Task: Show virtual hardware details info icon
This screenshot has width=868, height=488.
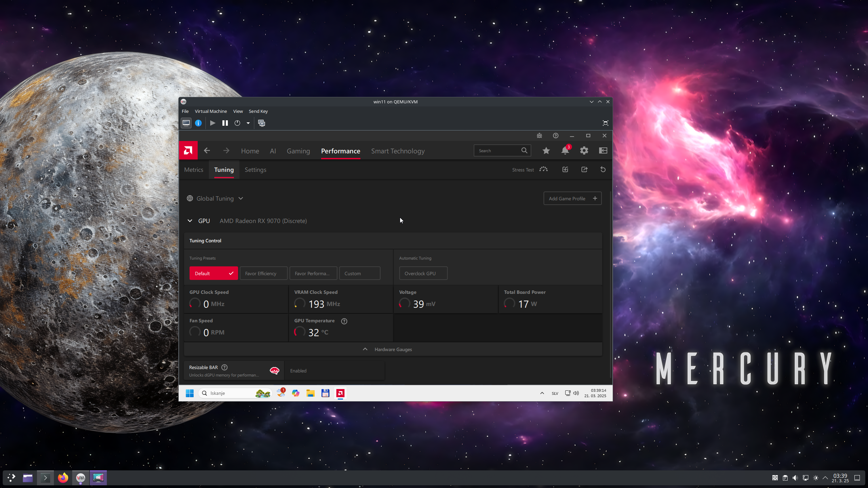Action: (x=198, y=123)
